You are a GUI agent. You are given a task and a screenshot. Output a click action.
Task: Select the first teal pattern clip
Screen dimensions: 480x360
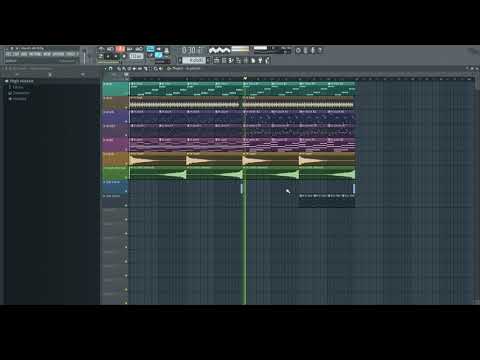(x=144, y=89)
